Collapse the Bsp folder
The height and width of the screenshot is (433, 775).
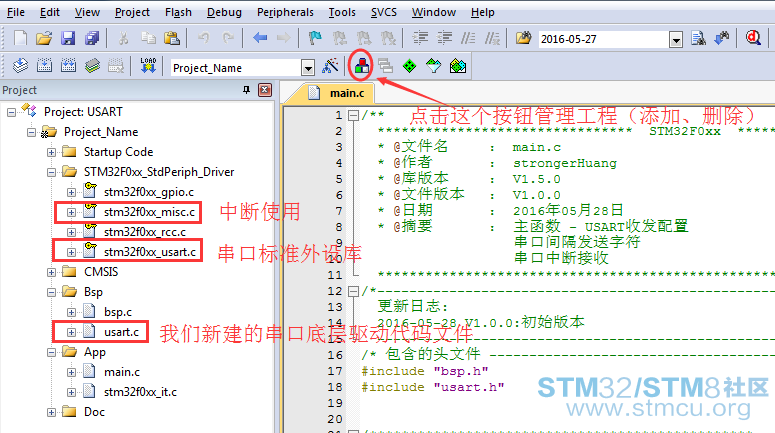click(51, 292)
